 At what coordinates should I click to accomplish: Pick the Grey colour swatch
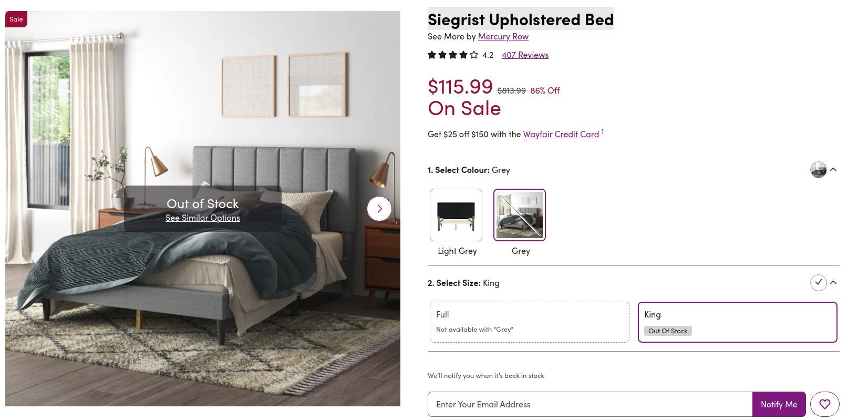[x=519, y=215]
